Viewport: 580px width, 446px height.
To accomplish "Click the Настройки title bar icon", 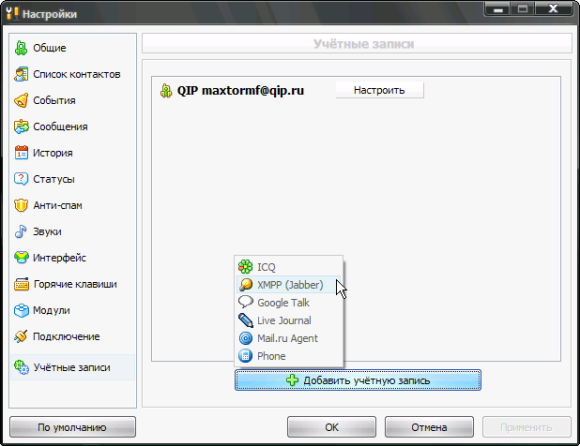I will pyautogui.click(x=12, y=14).
